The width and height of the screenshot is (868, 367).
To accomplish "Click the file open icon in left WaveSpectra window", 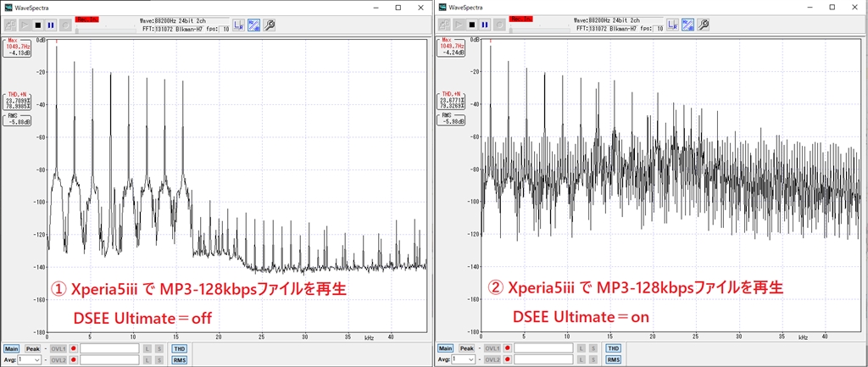I will coord(11,25).
